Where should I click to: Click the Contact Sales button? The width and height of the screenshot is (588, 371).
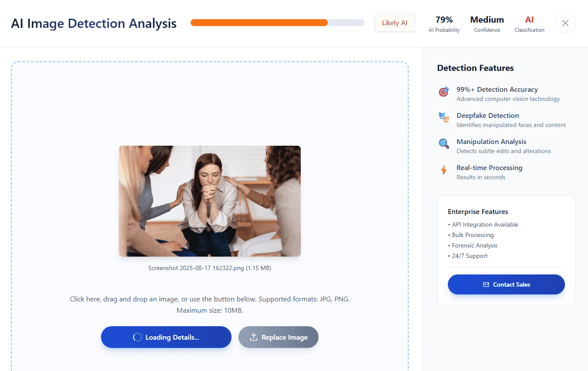506,284
